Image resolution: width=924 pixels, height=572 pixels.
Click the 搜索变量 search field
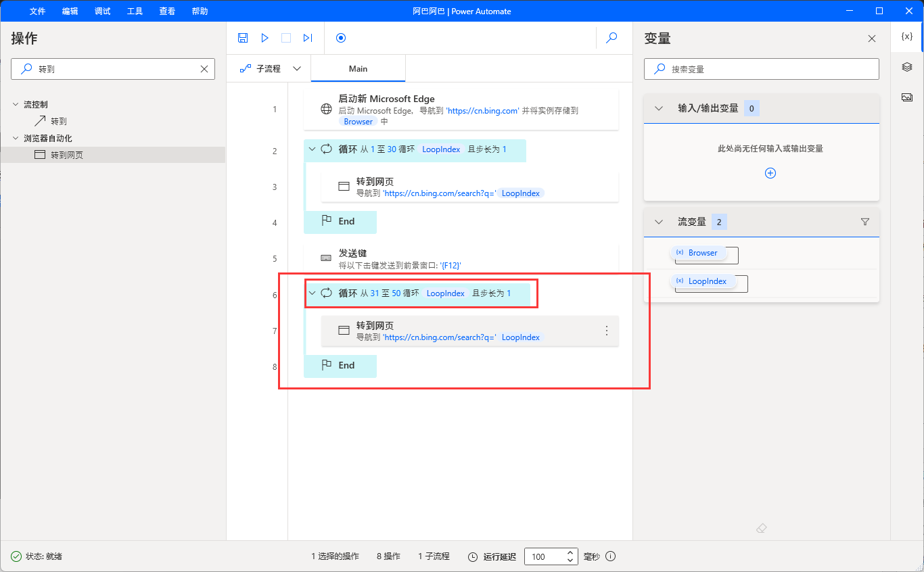[x=762, y=69]
